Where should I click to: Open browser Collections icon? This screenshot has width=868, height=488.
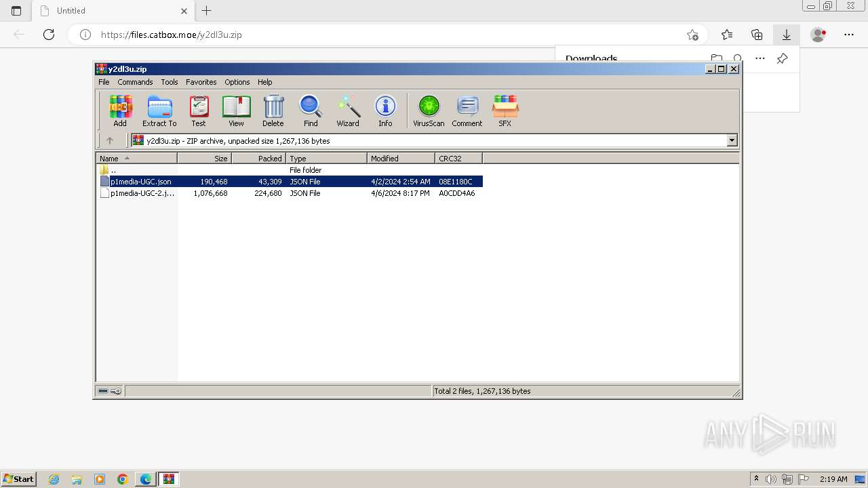[x=757, y=35]
